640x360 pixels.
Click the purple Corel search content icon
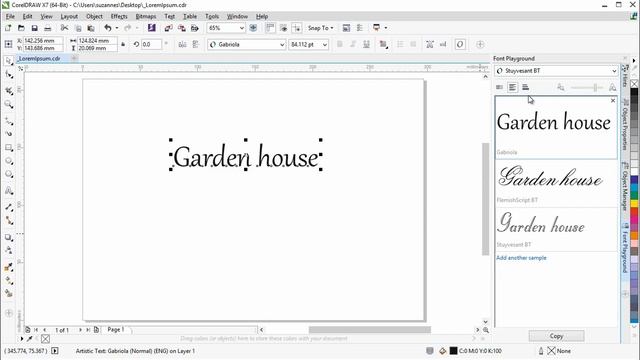pyautogui.click(x=152, y=28)
